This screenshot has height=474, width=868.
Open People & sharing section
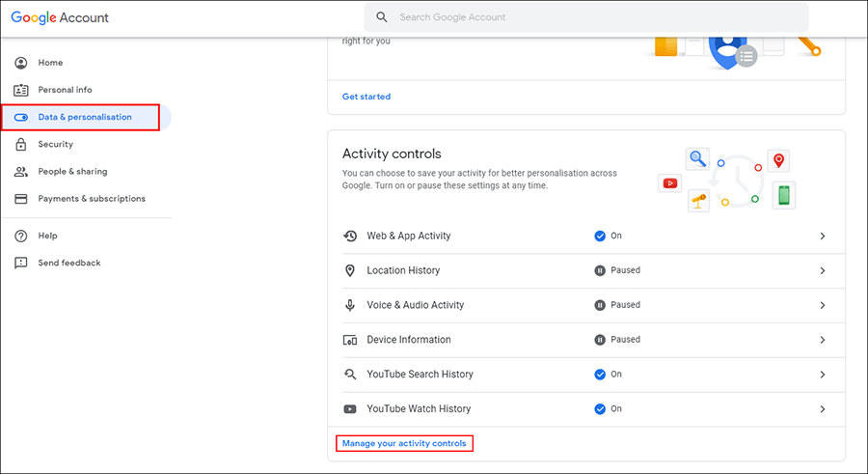(x=72, y=171)
